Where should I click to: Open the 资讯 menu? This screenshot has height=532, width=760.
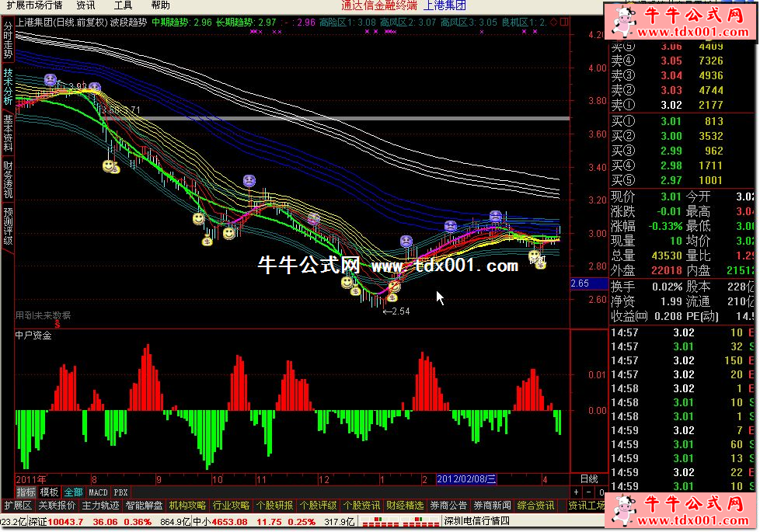pos(85,5)
